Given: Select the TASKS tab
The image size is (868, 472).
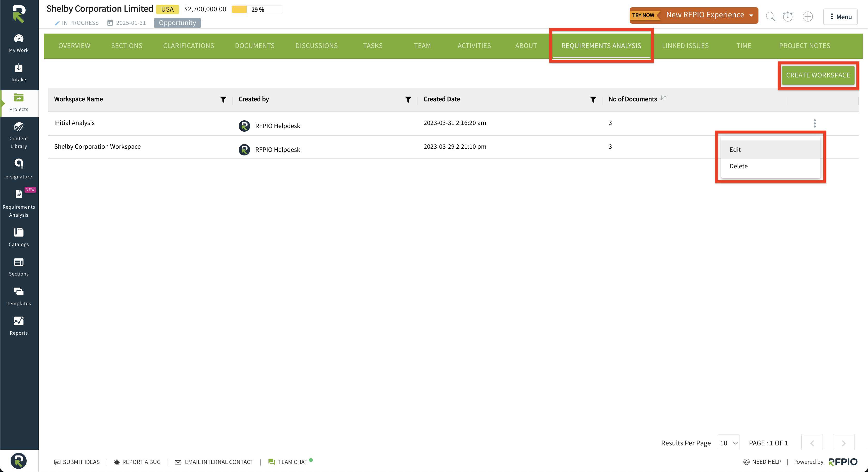Looking at the screenshot, I should (373, 45).
